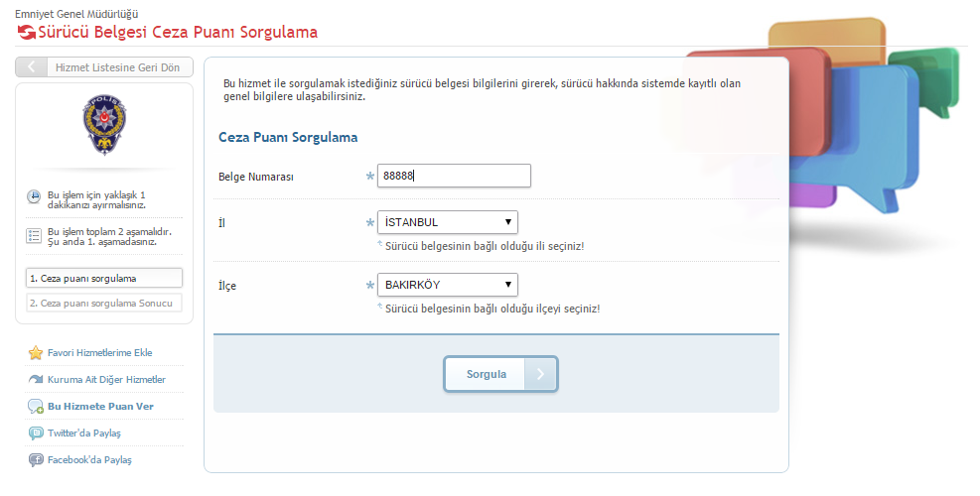Click the 'Bu işlem toplam 2 aşamalıdır' note
The height and width of the screenshot is (496, 980).
(x=109, y=237)
